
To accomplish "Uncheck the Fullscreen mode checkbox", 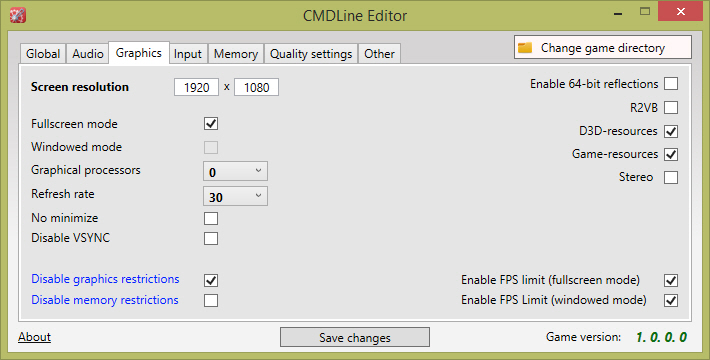I will (x=211, y=124).
